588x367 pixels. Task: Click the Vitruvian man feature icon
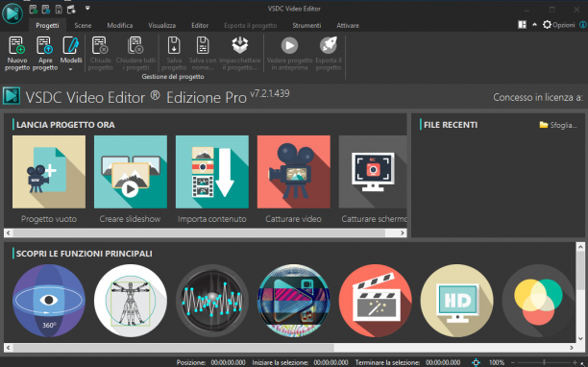click(x=130, y=301)
